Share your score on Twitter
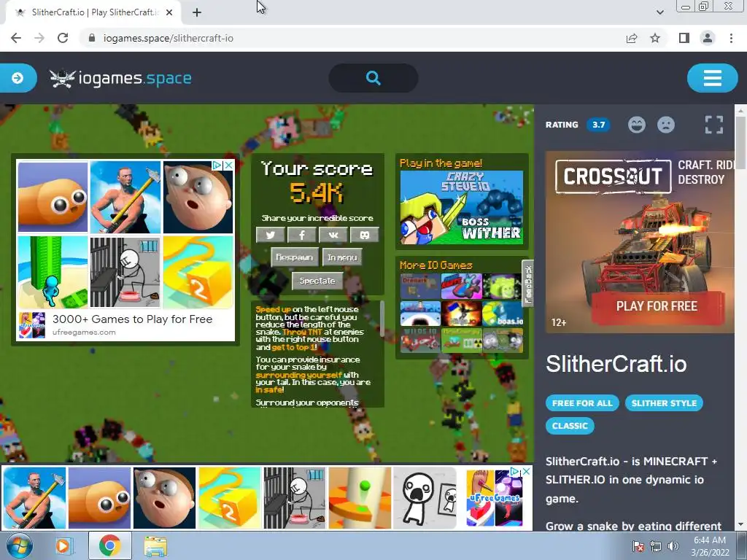 pyautogui.click(x=271, y=235)
